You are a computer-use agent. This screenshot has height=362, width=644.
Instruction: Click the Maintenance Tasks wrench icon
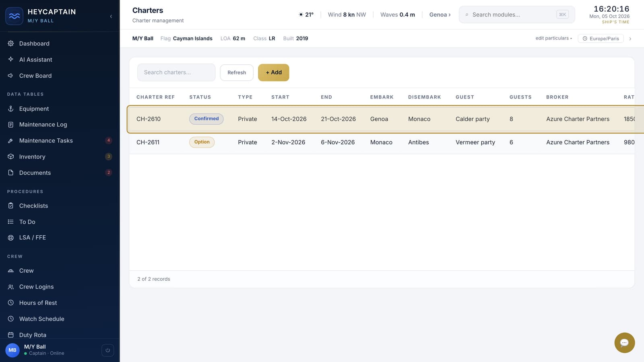[x=11, y=141]
